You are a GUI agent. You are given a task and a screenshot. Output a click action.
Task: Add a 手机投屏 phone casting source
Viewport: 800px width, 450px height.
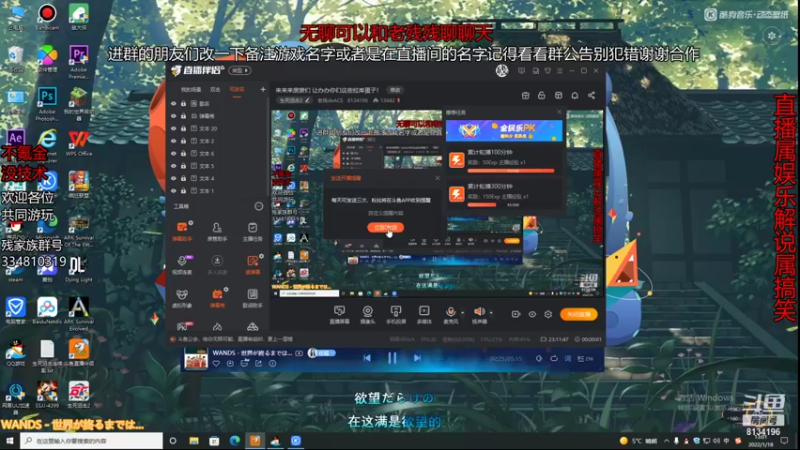396,315
